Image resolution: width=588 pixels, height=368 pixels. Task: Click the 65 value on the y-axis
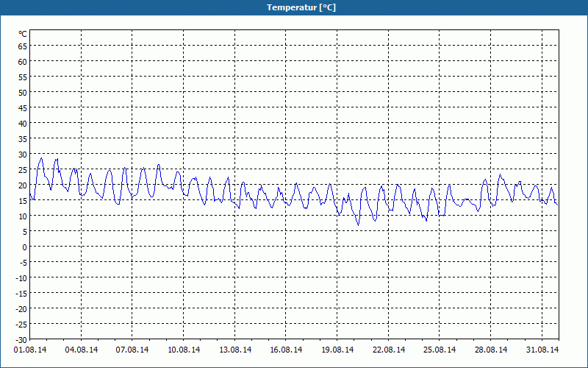[x=22, y=46]
